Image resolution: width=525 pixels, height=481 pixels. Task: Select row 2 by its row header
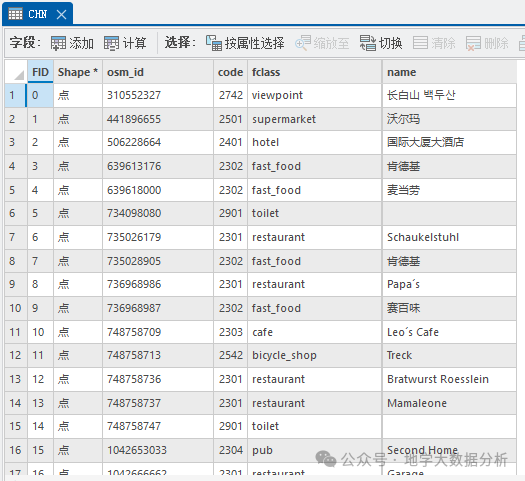coord(16,119)
